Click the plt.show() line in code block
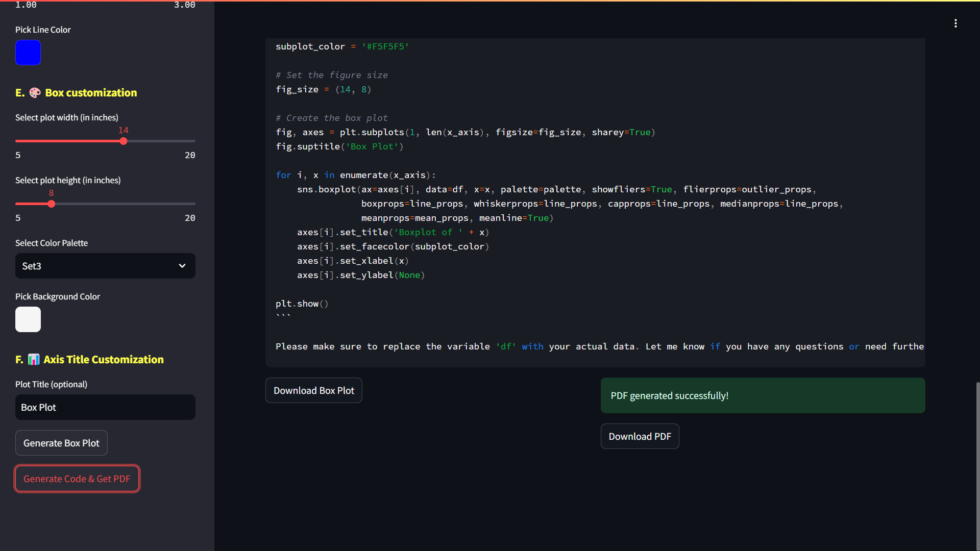This screenshot has width=980, height=551. click(302, 304)
